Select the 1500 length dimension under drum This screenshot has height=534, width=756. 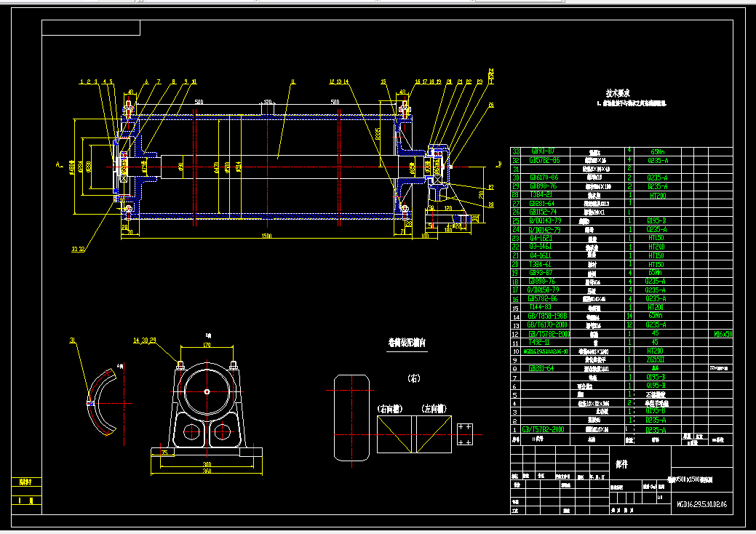tap(266, 236)
